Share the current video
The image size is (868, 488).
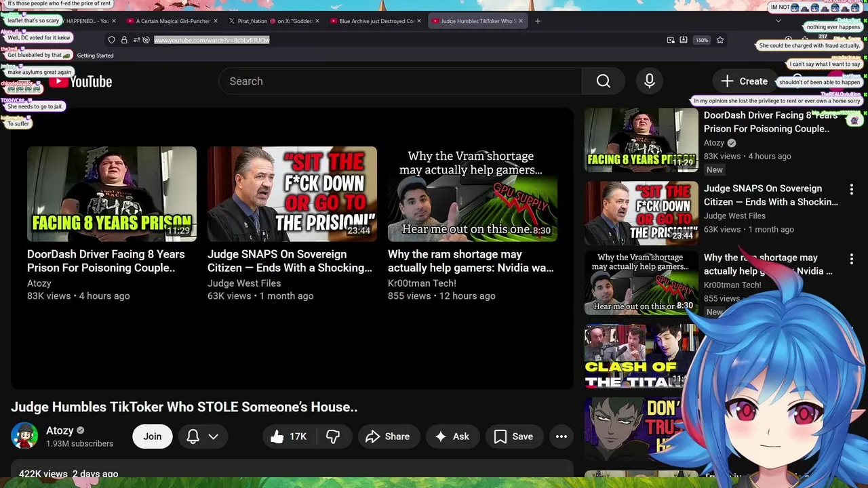coord(389,437)
